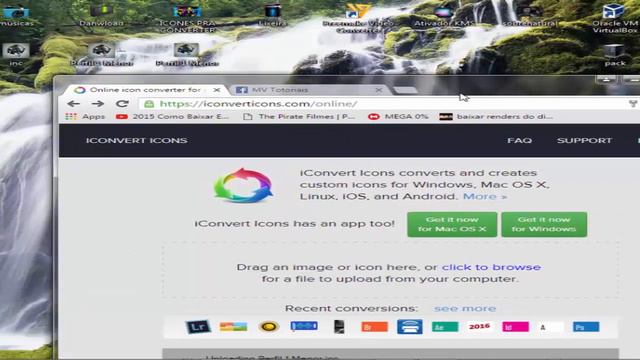
Task: Click the Lr Lightroom recent conversion icon
Action: point(198,327)
